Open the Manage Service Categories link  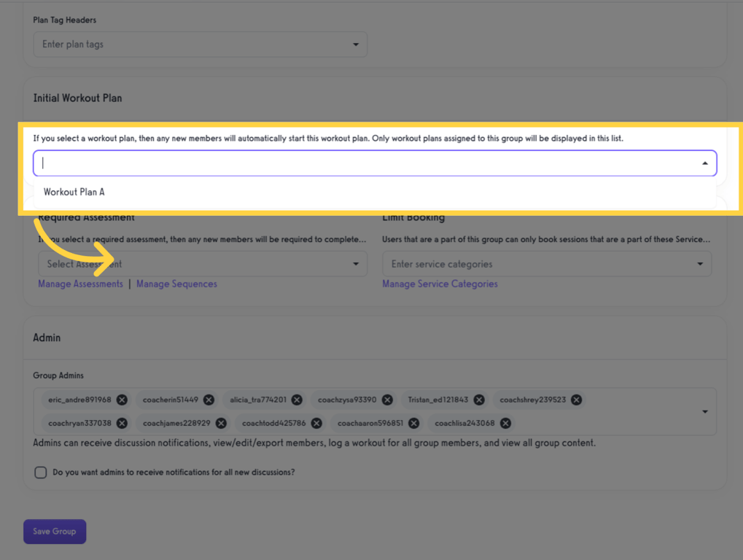[x=440, y=284]
